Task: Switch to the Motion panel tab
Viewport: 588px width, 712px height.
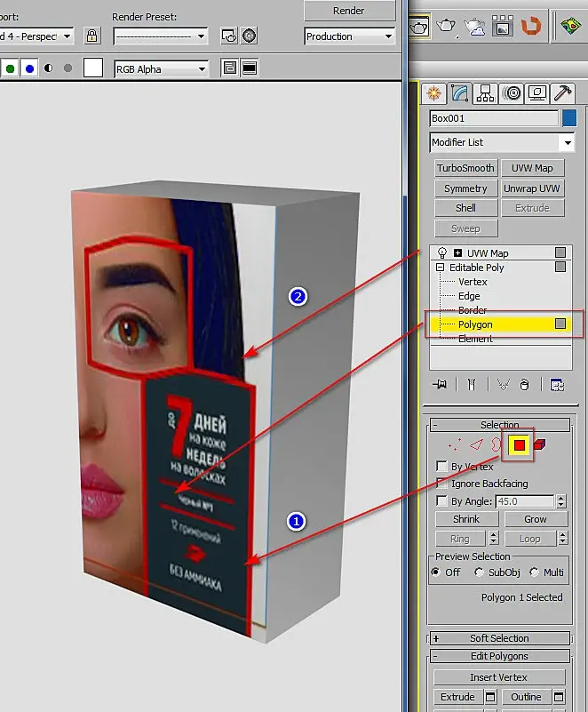Action: tap(513, 93)
